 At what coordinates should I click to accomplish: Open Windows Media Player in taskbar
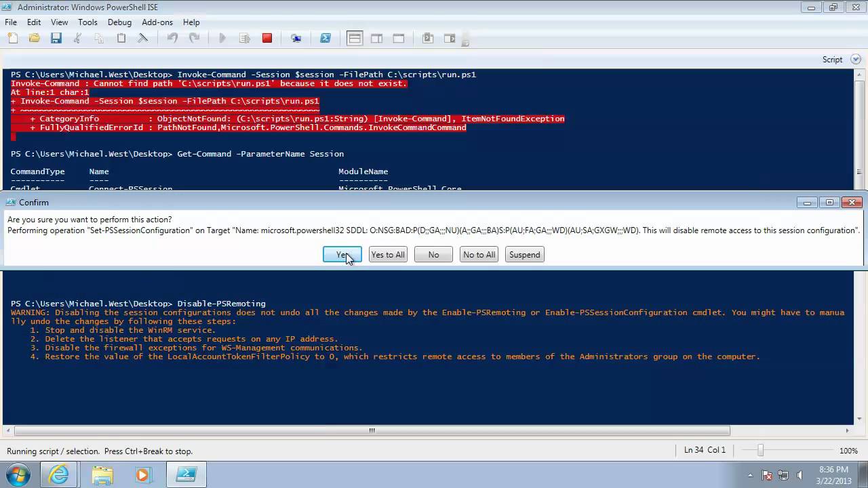click(142, 474)
